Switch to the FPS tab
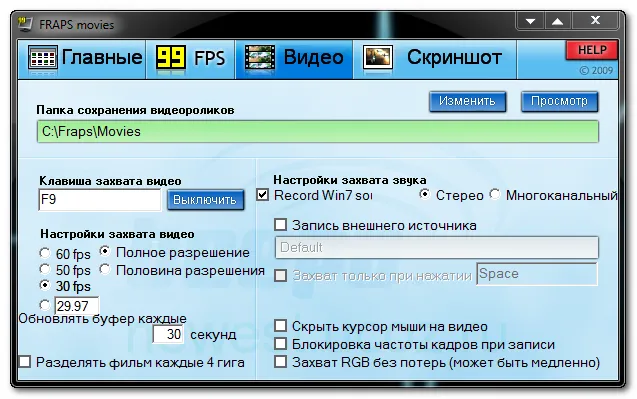 pyautogui.click(x=190, y=58)
